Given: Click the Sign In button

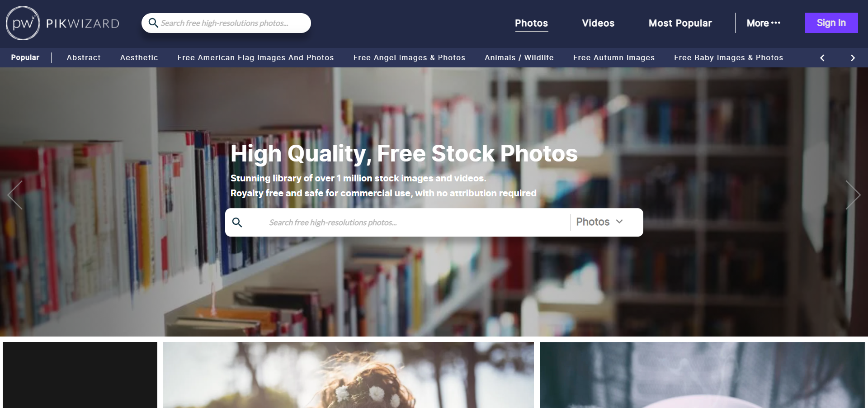Looking at the screenshot, I should click(x=831, y=23).
